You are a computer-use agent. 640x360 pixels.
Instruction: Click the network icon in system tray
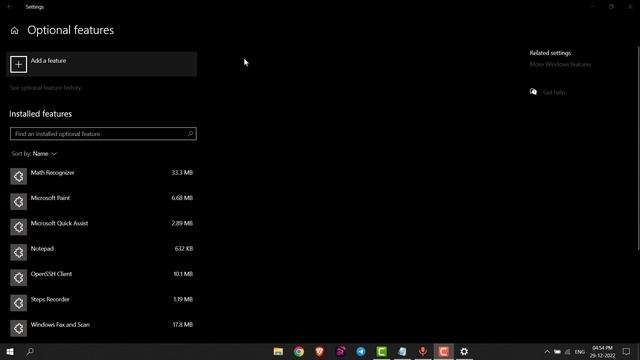(x=568, y=352)
